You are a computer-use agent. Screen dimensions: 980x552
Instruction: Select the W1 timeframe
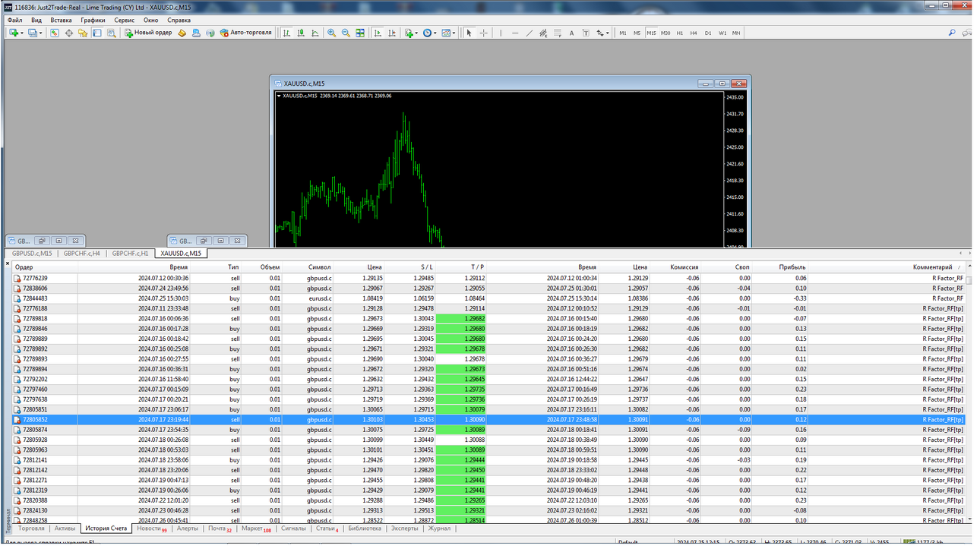click(x=722, y=33)
